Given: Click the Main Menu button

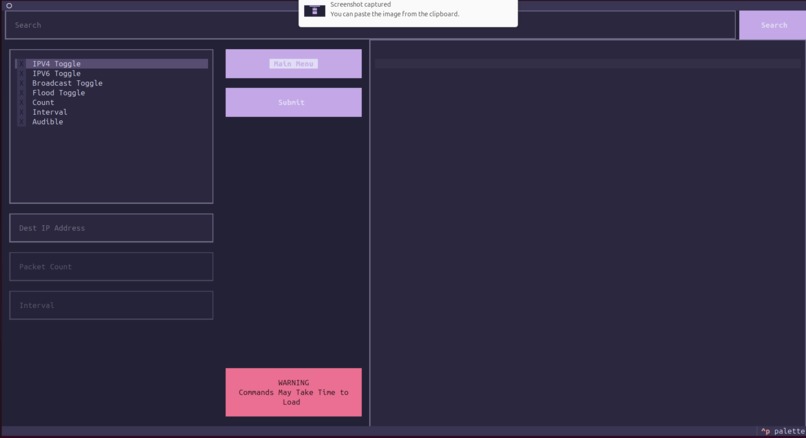Looking at the screenshot, I should pyautogui.click(x=294, y=64).
